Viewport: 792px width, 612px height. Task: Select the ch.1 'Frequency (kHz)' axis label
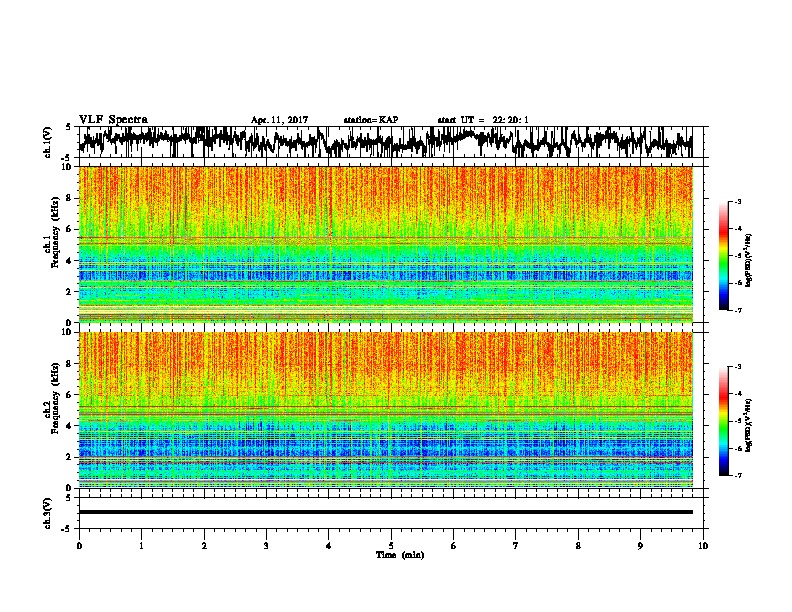(55, 233)
